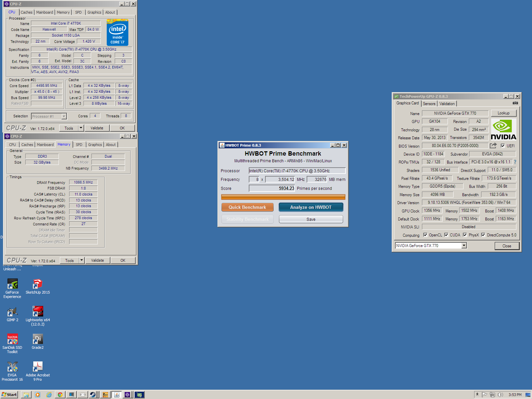This screenshot has height=399, width=532.
Task: Open Windows Explorer from the taskbar
Action: click(26, 395)
